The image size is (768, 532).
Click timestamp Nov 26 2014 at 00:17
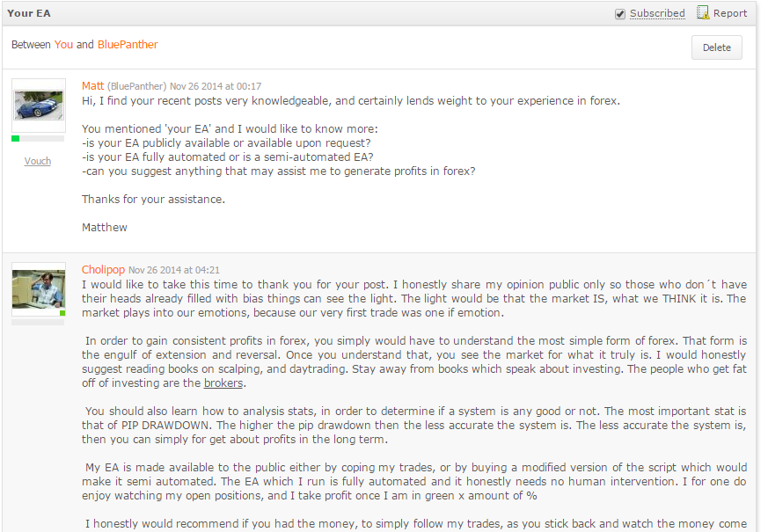coord(216,87)
